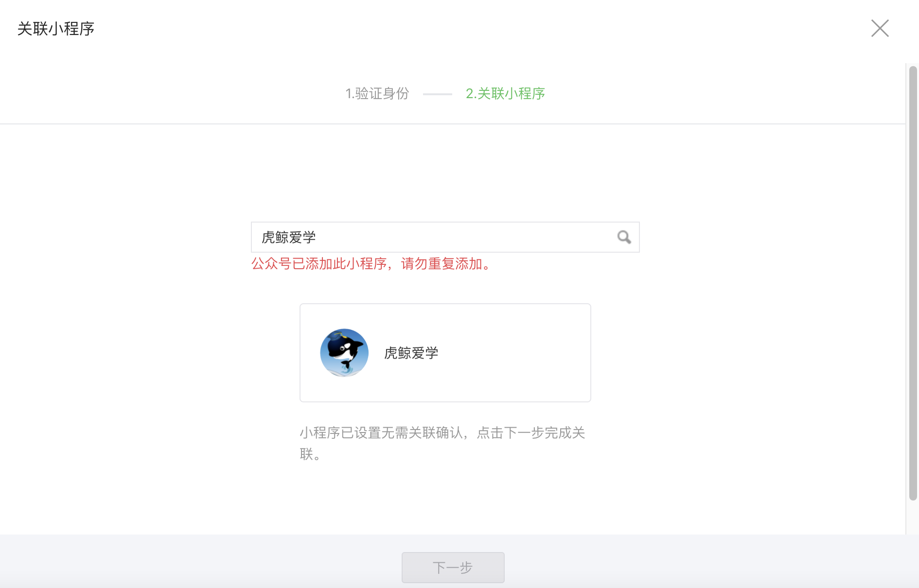
Task: Click the vertical scrollbar of the dialog
Action: click(x=913, y=283)
